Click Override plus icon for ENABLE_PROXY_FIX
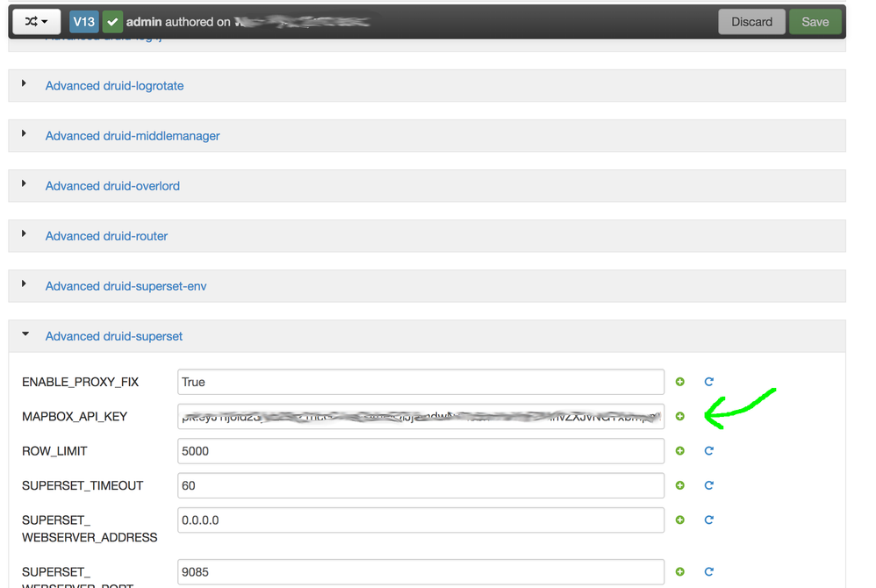The height and width of the screenshot is (588, 876). point(680,382)
